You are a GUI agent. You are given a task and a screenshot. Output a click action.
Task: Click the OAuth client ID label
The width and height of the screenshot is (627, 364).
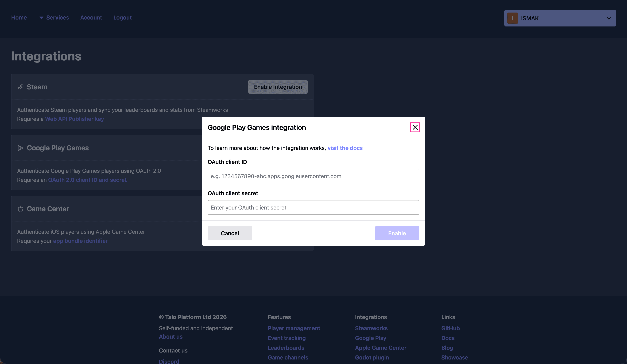pos(227,162)
